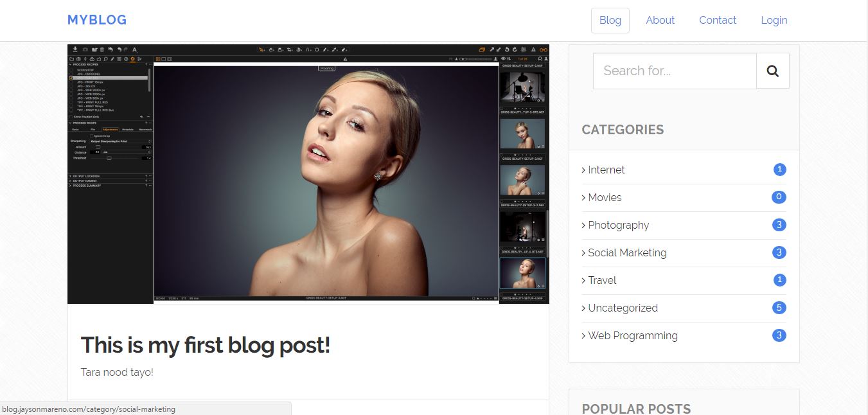The height and width of the screenshot is (415, 868).
Task: Browse the Photography category
Action: point(618,225)
